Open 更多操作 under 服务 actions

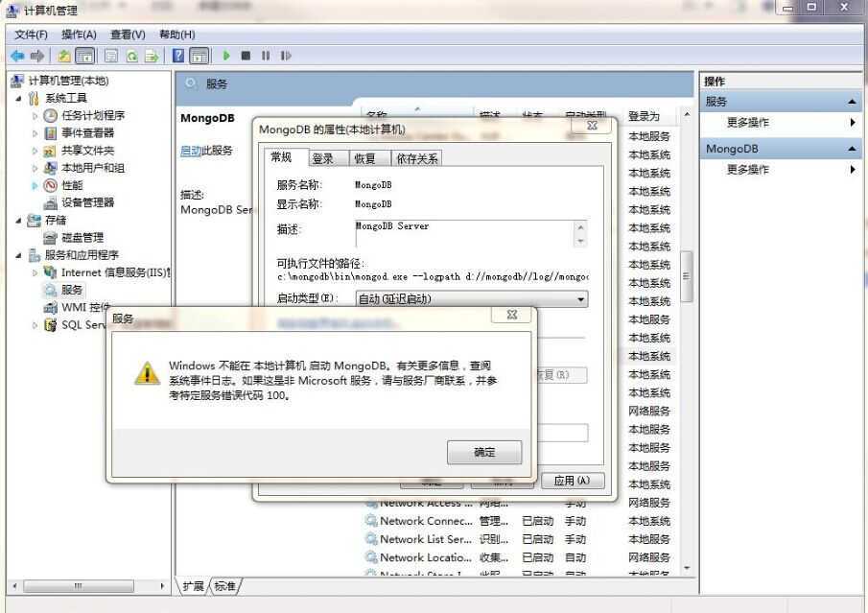748,123
